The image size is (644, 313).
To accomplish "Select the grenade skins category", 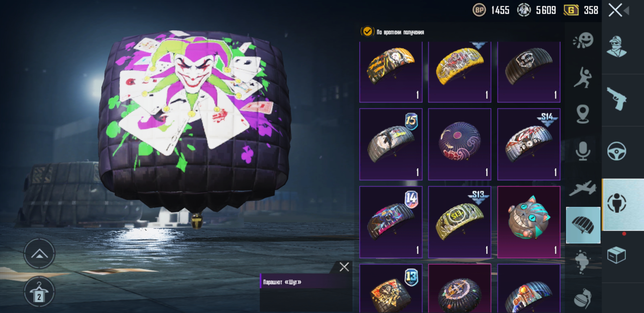I will 583,298.
